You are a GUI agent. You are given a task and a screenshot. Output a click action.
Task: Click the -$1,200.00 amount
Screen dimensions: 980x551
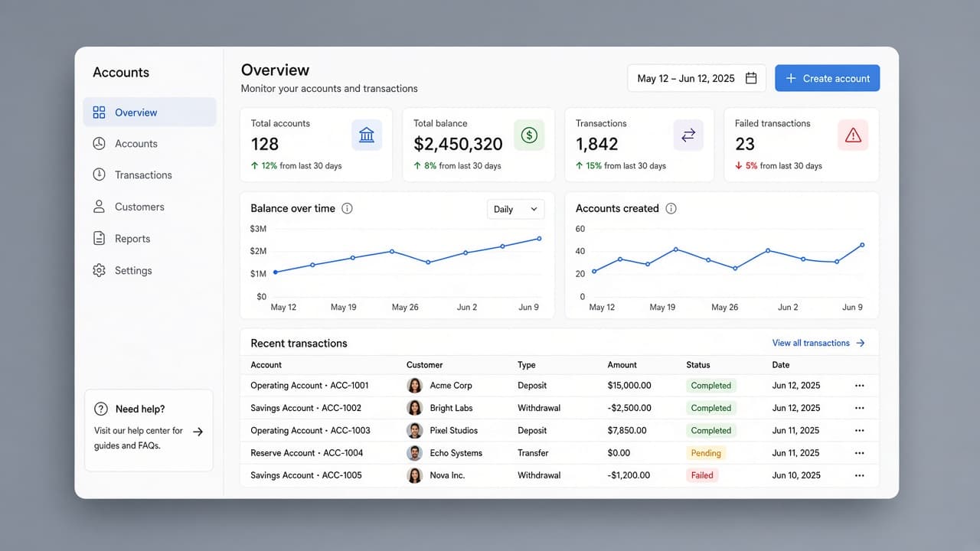pyautogui.click(x=629, y=475)
